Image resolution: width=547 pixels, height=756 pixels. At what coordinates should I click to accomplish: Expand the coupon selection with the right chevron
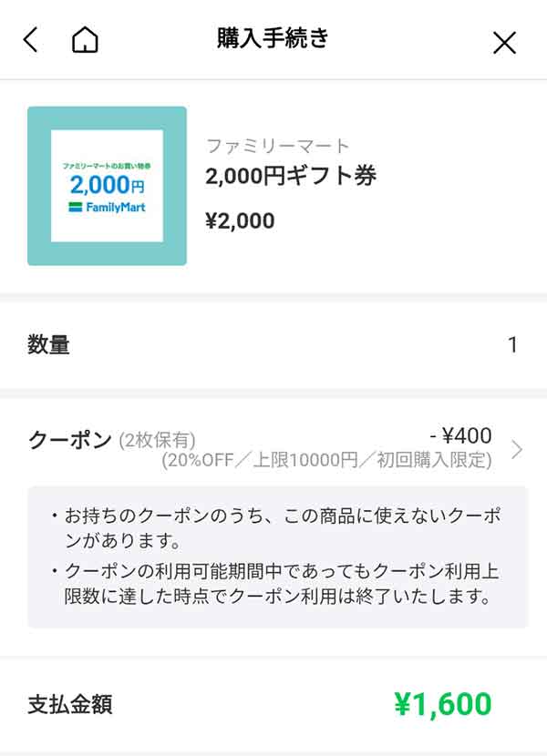518,446
